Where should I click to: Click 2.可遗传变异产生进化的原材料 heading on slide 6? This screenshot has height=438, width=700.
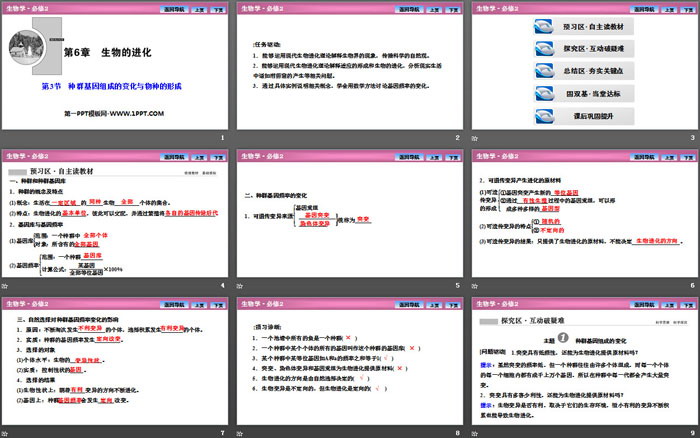(520, 180)
